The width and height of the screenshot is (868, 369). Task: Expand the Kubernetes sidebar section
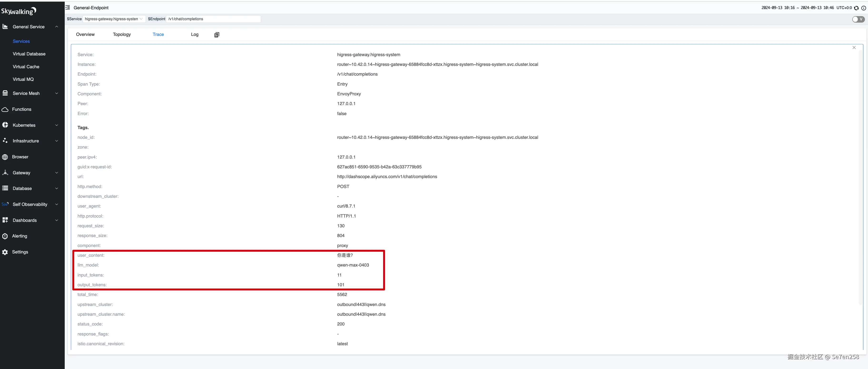click(x=57, y=125)
